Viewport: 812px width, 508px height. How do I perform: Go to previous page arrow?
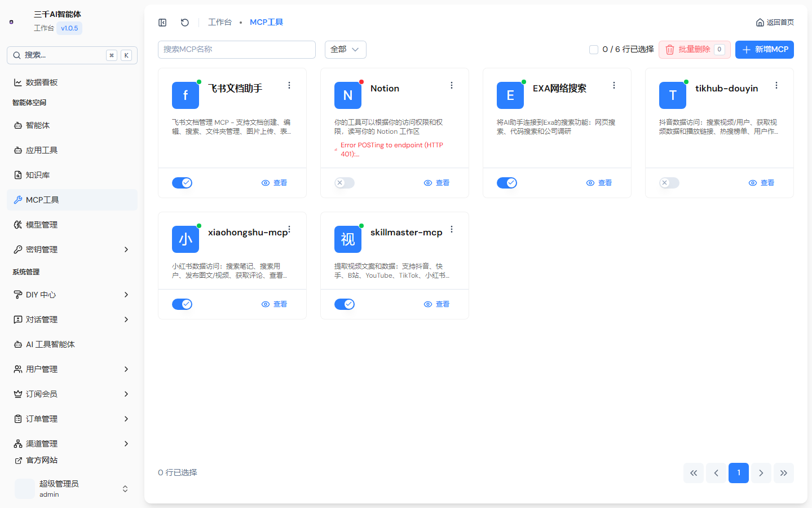click(x=716, y=473)
